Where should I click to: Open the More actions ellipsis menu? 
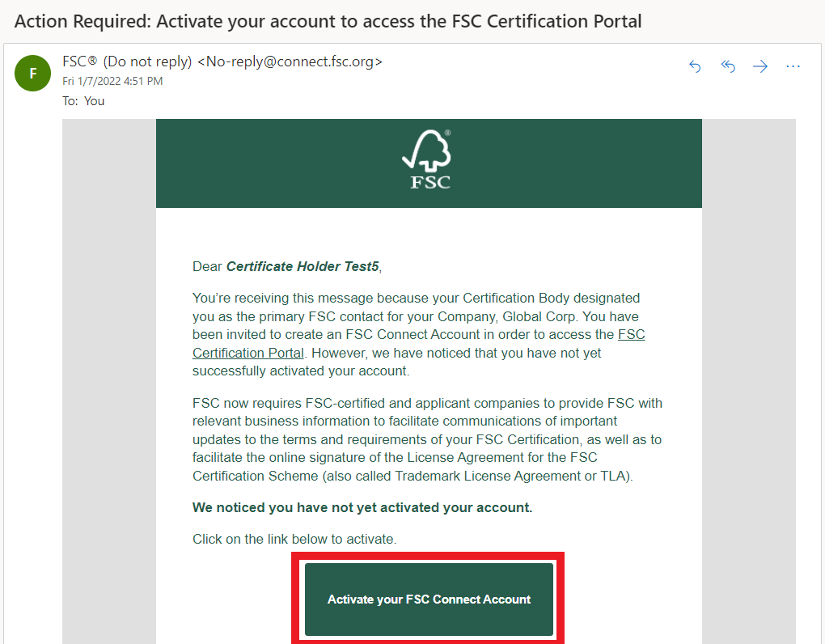[x=793, y=66]
